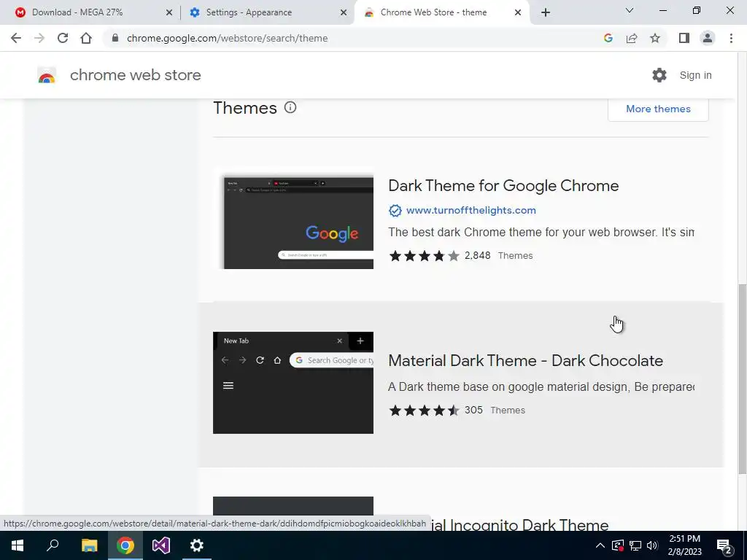Open Dark Theme for Google Chrome title
This screenshot has height=560, width=747.
pyautogui.click(x=503, y=186)
